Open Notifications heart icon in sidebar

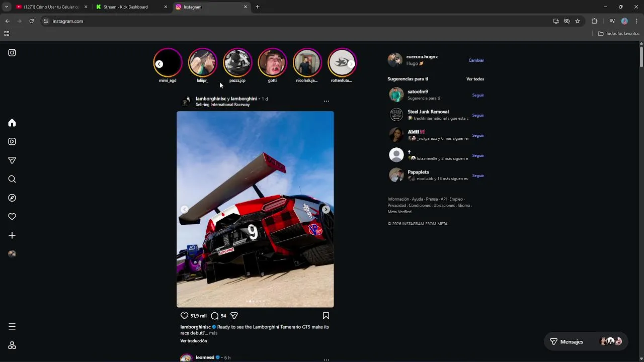tap(12, 217)
